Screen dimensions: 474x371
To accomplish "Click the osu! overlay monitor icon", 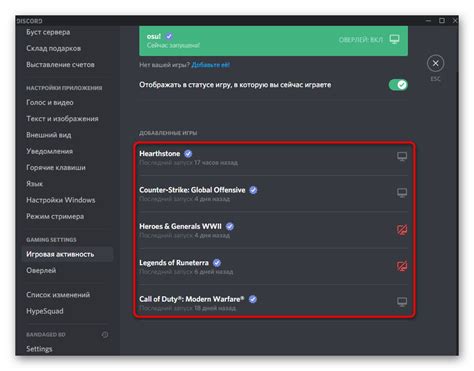I will tap(395, 40).
